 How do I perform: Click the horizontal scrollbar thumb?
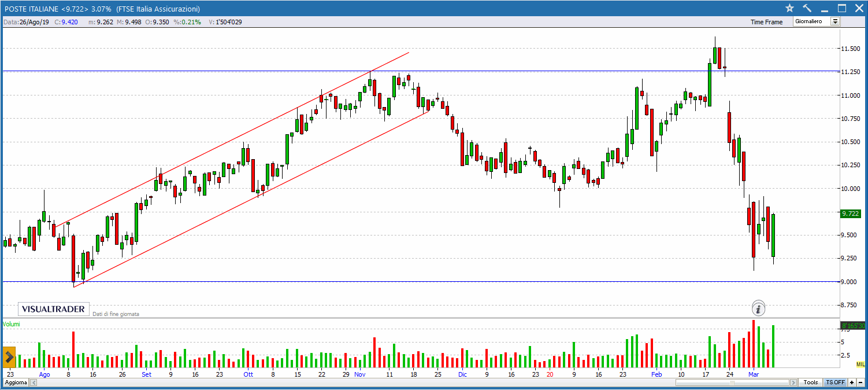tap(732, 383)
